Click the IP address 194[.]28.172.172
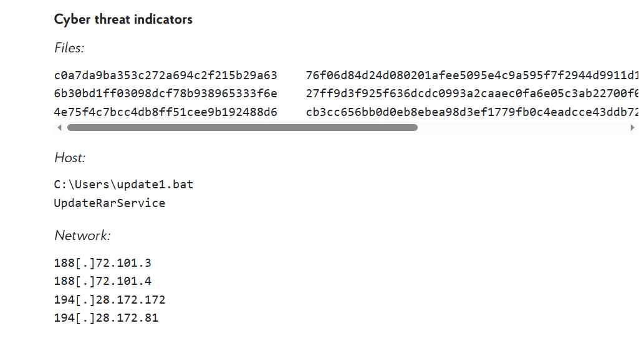644x351 pixels. coord(110,300)
